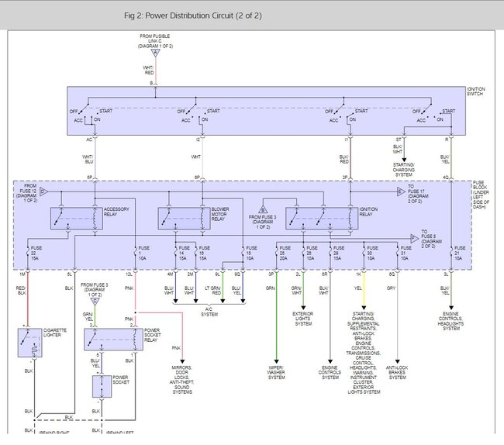The image size is (504, 445).
Task: Click 'ENGINE CONTROLS, HEADLIGHTS SYSTEM' label
Action: pos(451,321)
